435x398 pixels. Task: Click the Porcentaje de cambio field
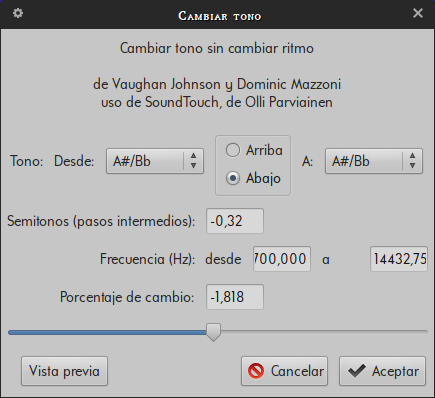point(235,297)
